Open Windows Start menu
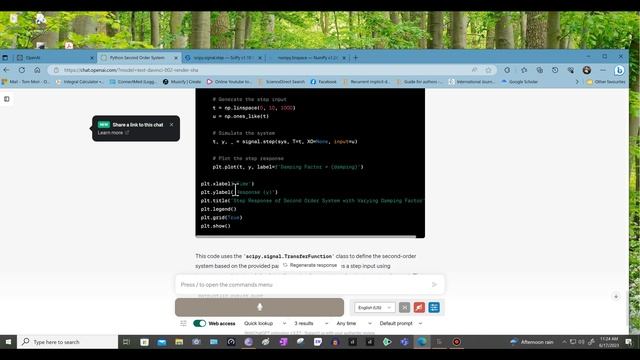640x360 pixels. click(x=8, y=342)
